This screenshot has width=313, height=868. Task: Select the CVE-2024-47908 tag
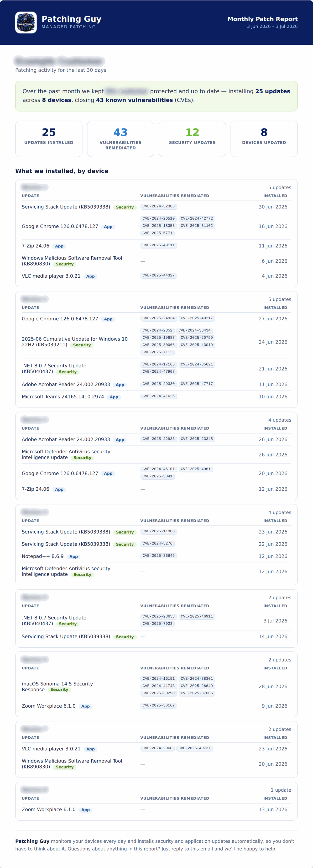(158, 372)
